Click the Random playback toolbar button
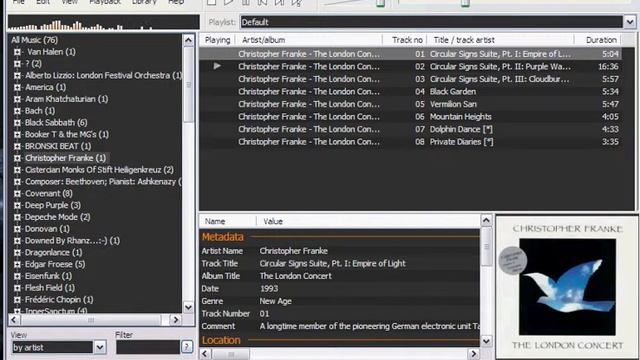 coord(297,2)
